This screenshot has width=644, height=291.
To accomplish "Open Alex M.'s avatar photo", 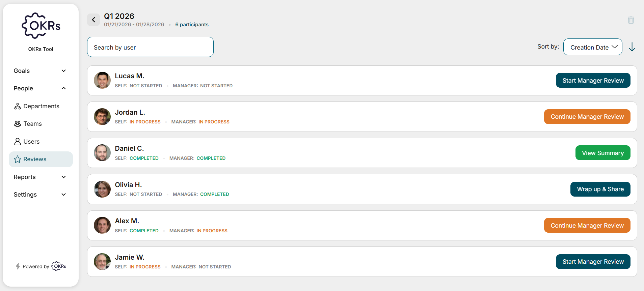I will [x=102, y=225].
